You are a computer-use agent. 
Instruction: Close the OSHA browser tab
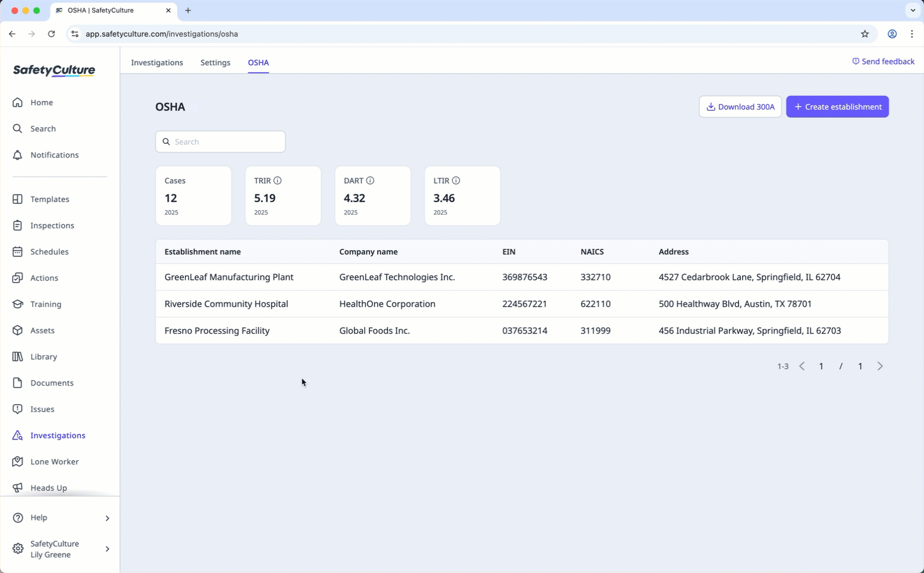coord(168,10)
